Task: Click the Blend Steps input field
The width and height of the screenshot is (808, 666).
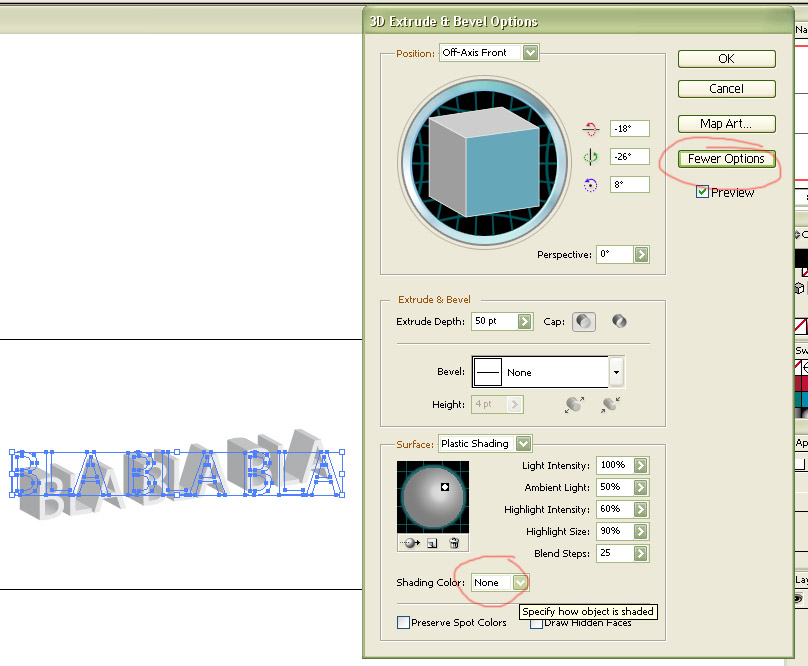Action: [613, 553]
